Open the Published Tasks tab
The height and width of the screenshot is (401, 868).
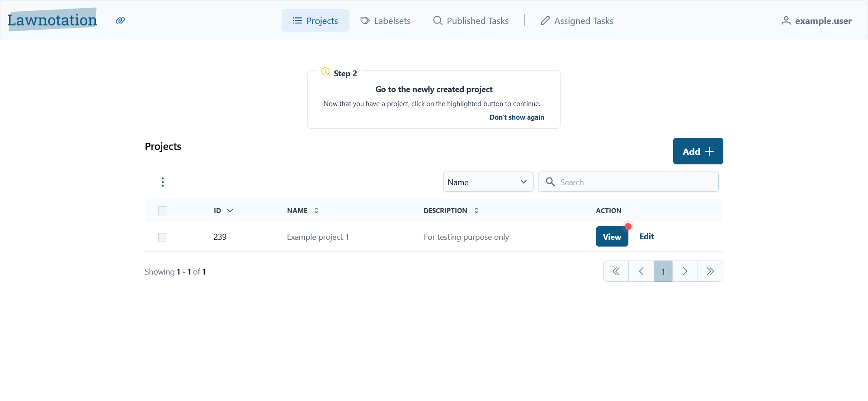(471, 21)
